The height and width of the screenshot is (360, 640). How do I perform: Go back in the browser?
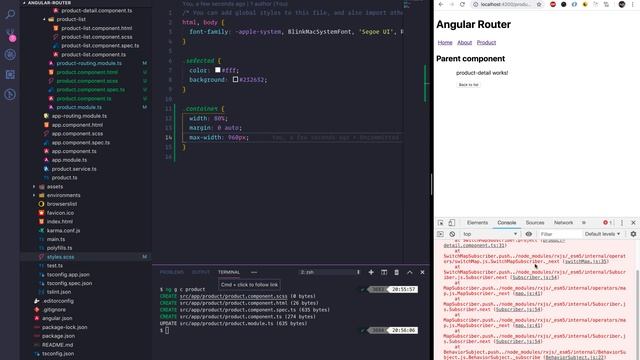441,4
